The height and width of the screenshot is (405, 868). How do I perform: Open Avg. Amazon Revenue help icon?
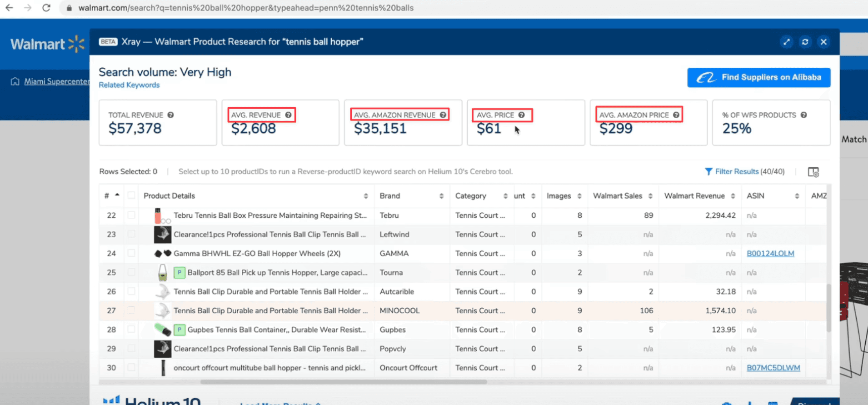443,115
